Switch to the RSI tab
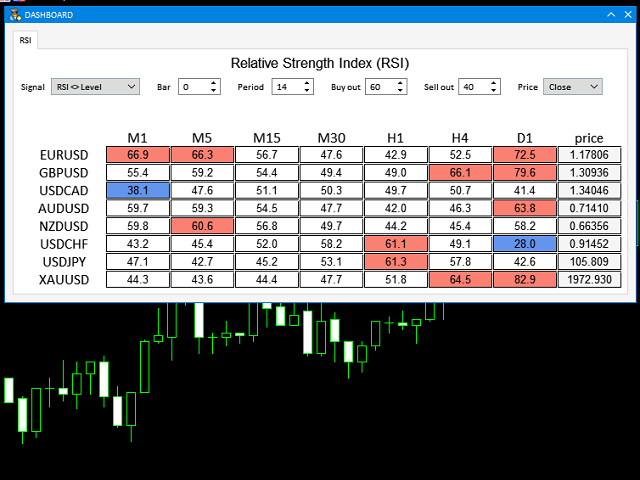The height and width of the screenshot is (480, 640). click(x=25, y=40)
